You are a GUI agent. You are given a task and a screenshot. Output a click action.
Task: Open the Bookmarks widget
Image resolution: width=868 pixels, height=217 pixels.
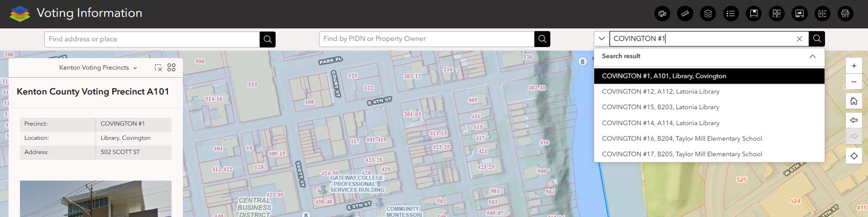pyautogui.click(x=754, y=14)
